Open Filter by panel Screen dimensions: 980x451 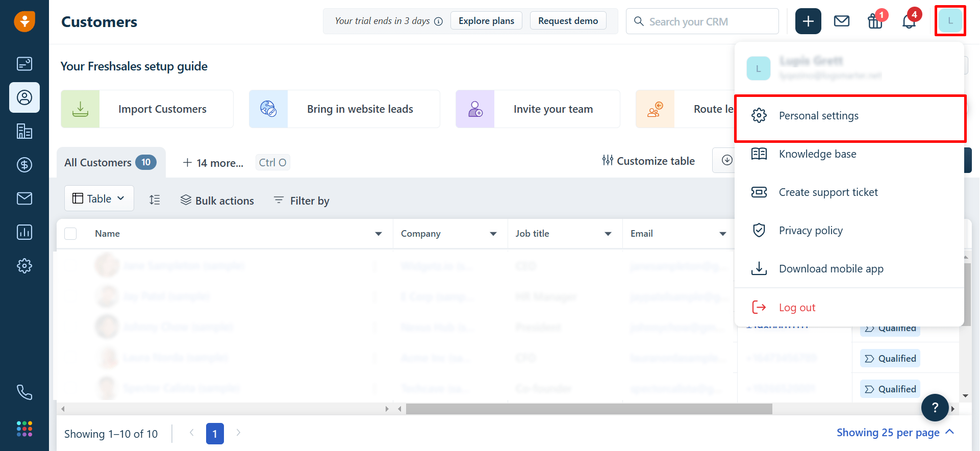[301, 201]
